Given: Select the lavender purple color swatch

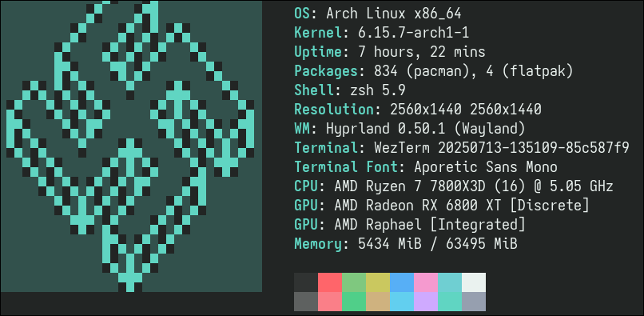Looking at the screenshot, I should (426, 302).
